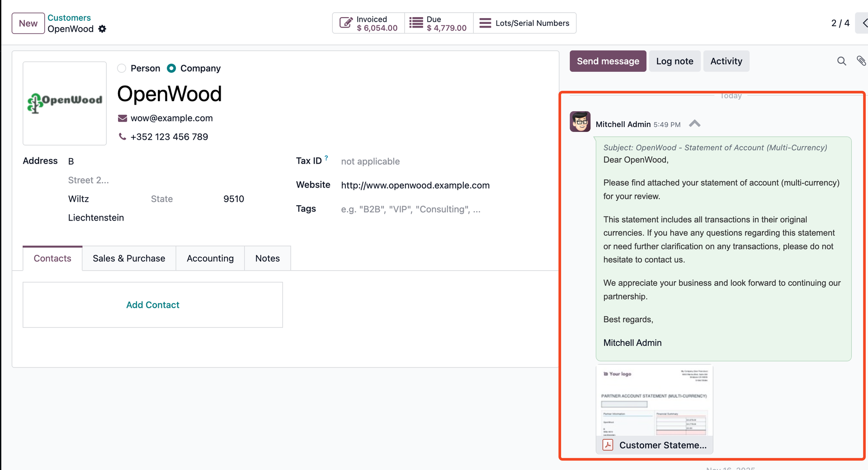Switch to the Accounting tab
This screenshot has width=868, height=470.
pos(210,258)
